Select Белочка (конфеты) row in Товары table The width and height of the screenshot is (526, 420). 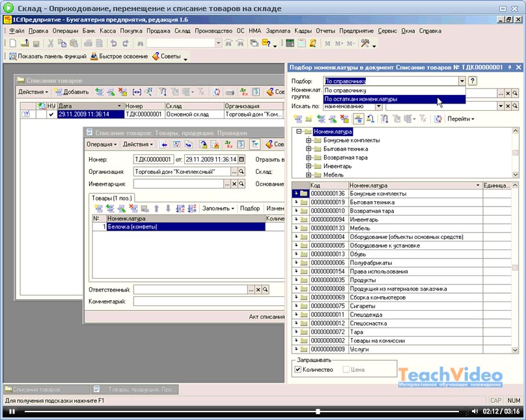186,227
